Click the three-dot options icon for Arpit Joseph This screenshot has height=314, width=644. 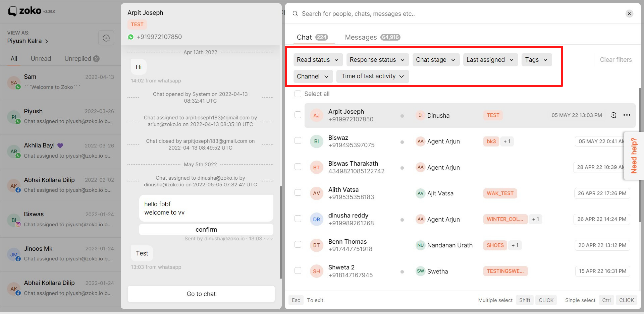627,115
